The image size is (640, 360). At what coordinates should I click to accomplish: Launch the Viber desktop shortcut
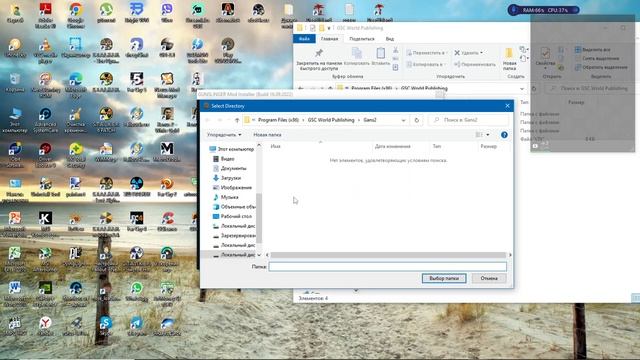point(167,12)
